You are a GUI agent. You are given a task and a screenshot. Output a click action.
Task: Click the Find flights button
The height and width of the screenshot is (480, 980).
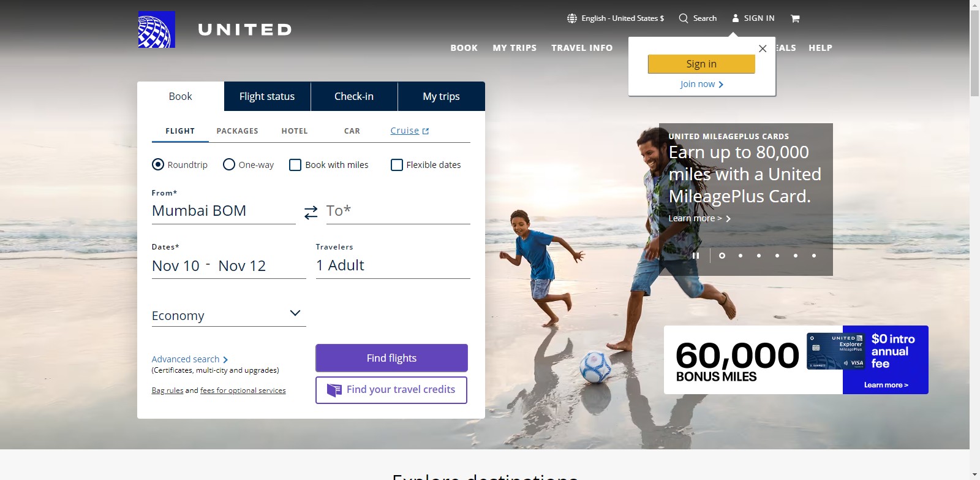[391, 358]
